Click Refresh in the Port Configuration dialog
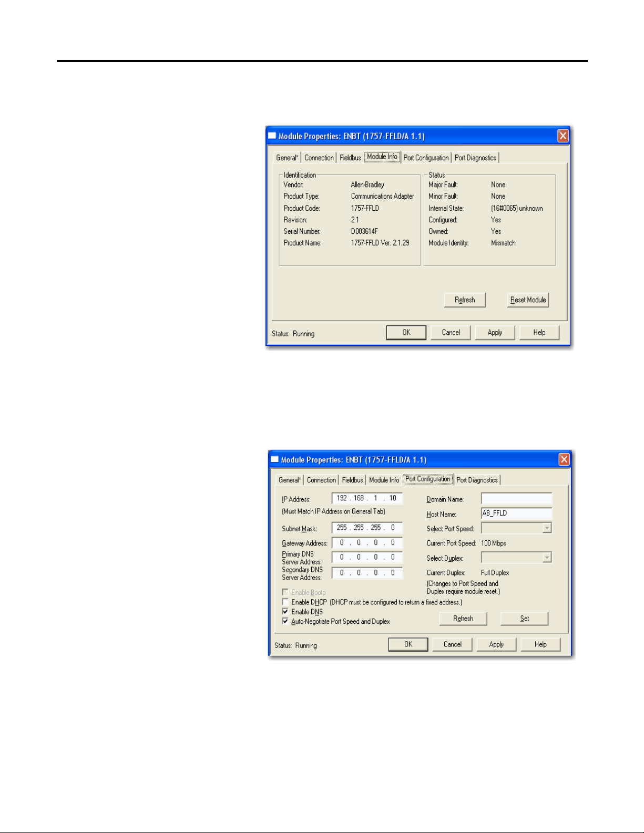 [x=463, y=619]
